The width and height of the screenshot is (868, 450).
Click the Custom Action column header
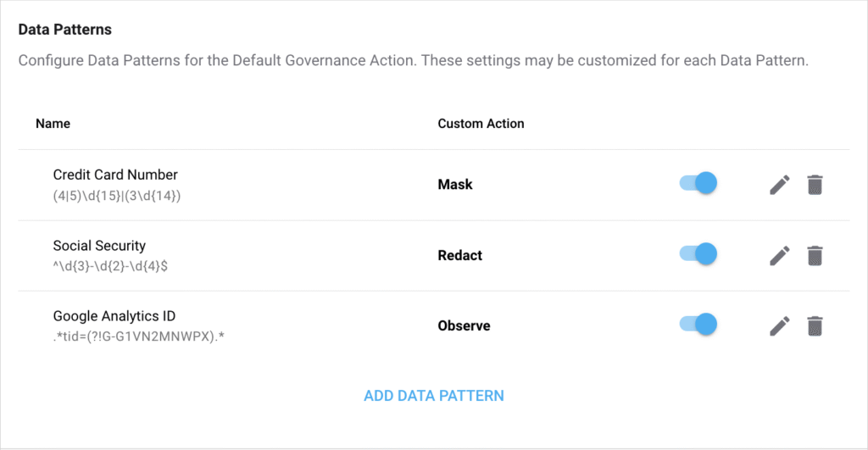coord(481,124)
